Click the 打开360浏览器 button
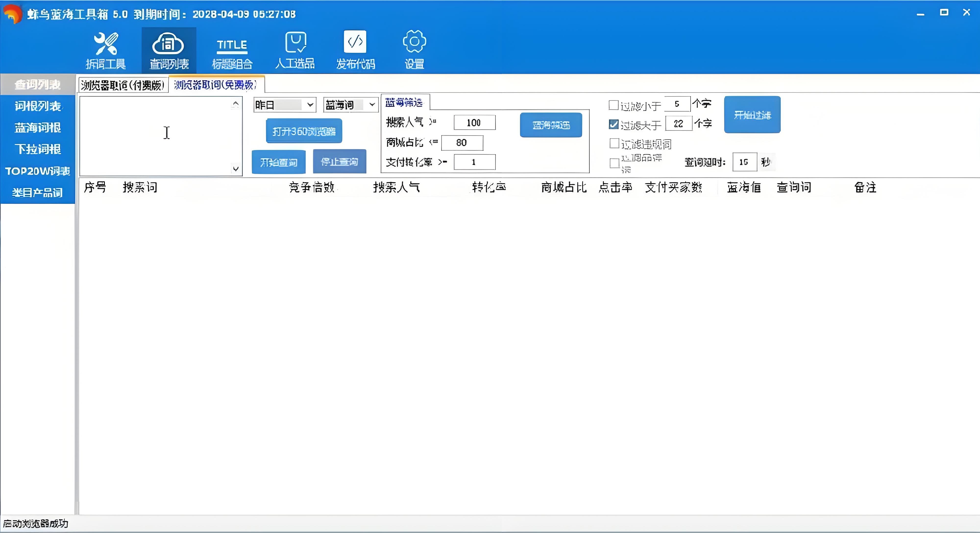 pos(304,131)
